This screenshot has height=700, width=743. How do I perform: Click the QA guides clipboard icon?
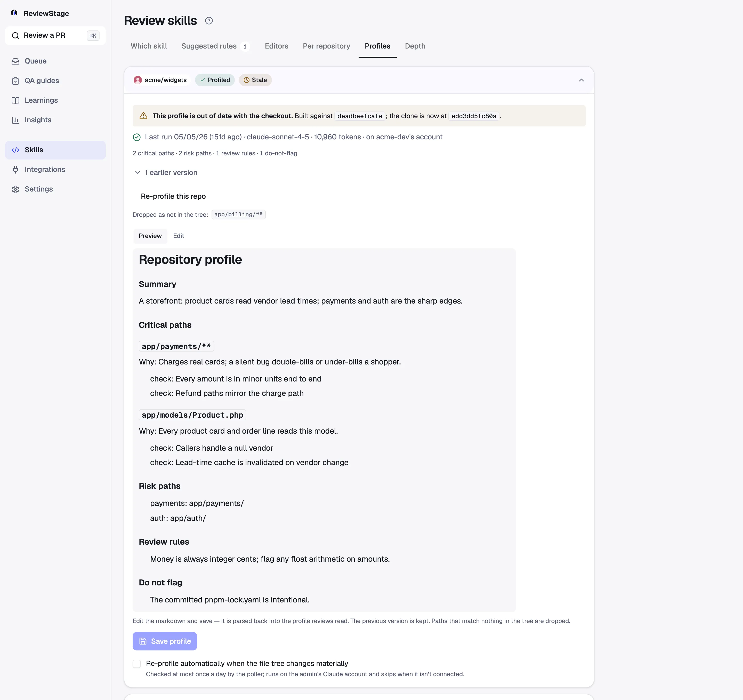15,81
